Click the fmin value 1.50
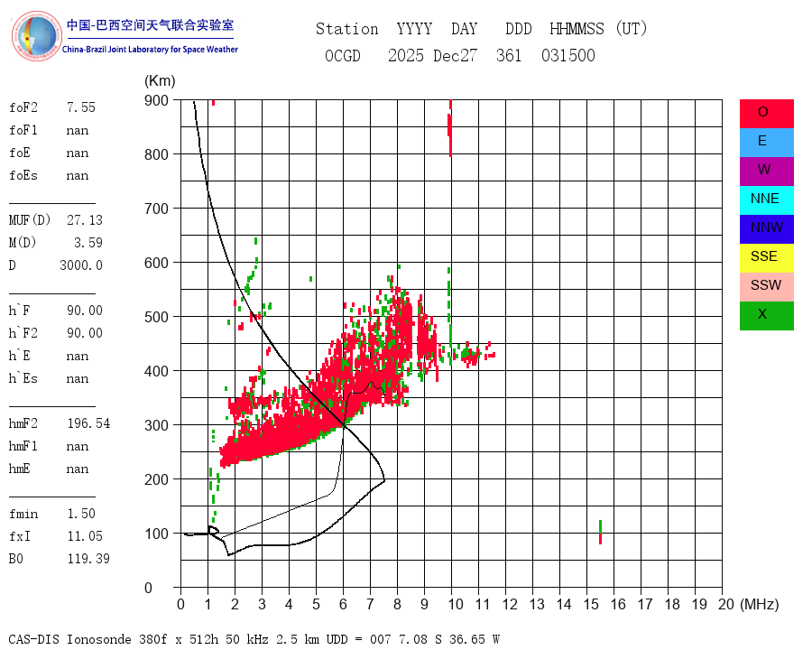Screen dimensions: 812x650 (81, 514)
